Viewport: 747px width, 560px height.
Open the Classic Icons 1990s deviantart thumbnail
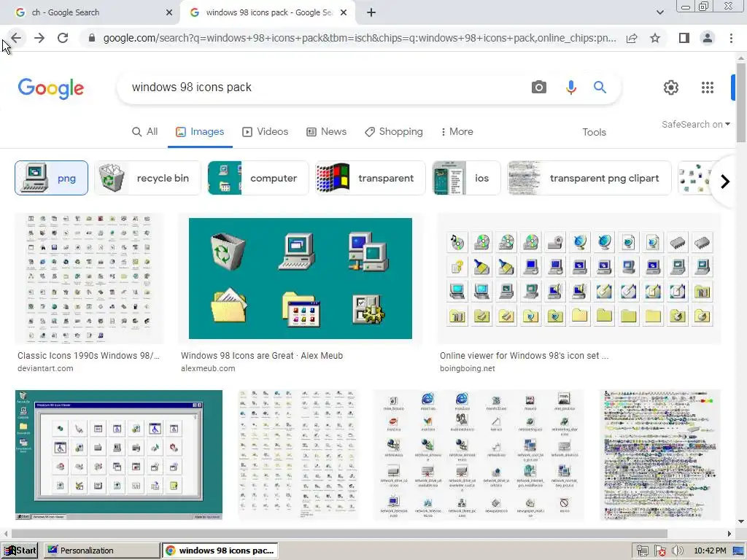tap(89, 279)
